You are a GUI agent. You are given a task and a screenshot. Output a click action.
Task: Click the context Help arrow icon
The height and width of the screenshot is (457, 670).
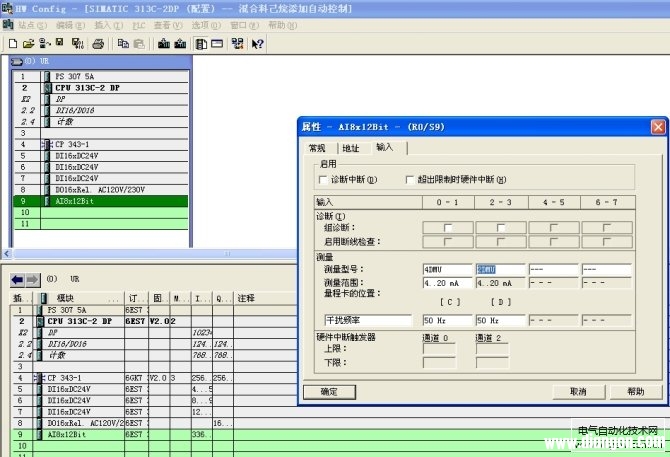[x=258, y=44]
